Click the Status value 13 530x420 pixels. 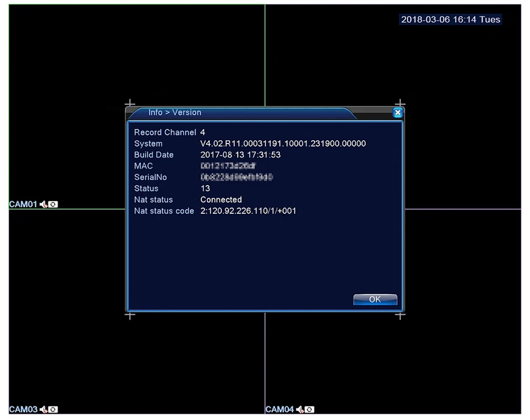pos(205,189)
